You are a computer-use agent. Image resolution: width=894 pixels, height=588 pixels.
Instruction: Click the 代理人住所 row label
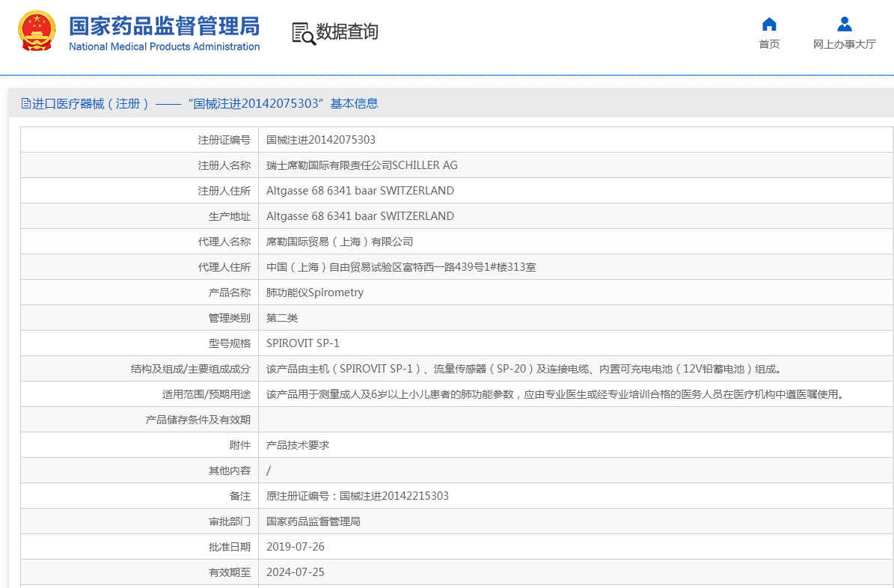click(x=224, y=267)
